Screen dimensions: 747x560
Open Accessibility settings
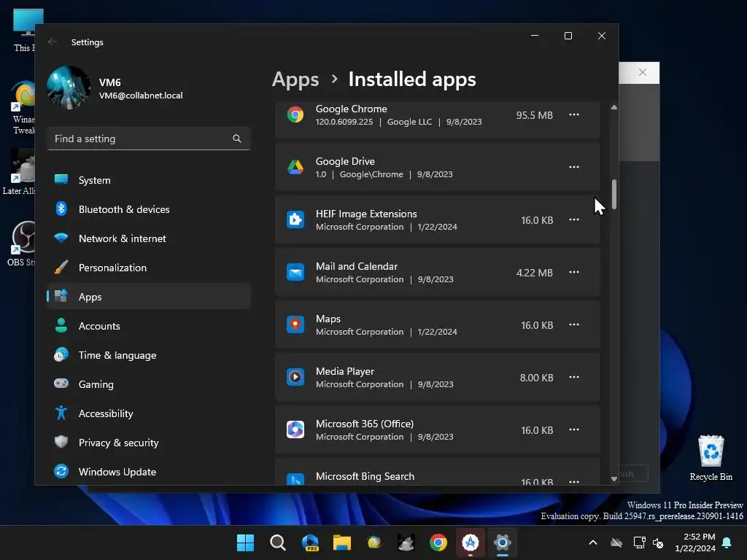tap(148, 413)
